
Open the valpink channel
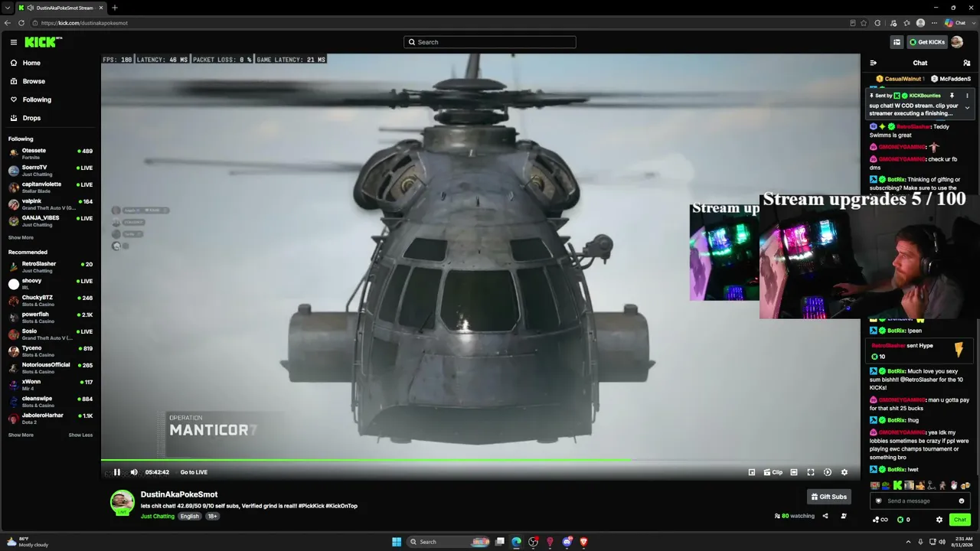pos(51,204)
